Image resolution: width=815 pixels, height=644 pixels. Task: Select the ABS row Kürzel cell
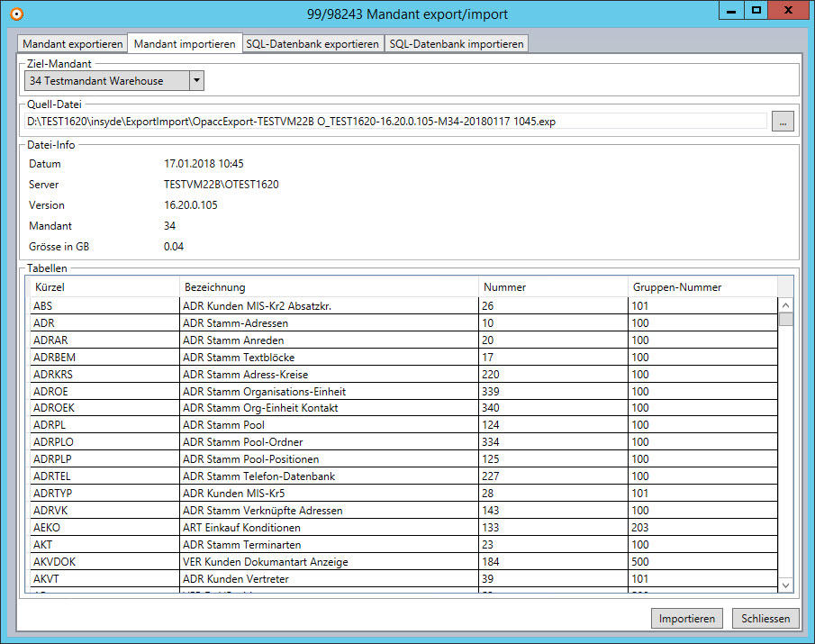104,305
